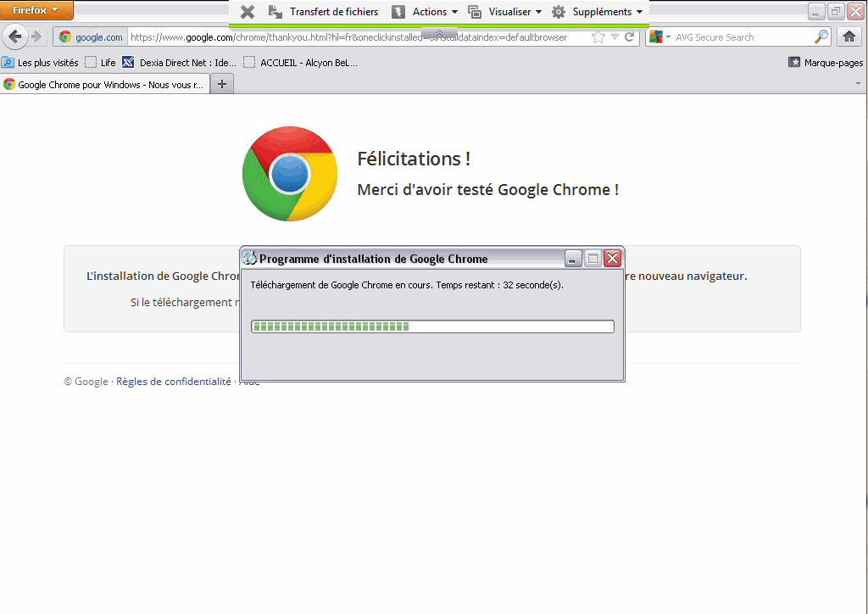
Task: Minimize the Firefox window
Action: pyautogui.click(x=816, y=11)
